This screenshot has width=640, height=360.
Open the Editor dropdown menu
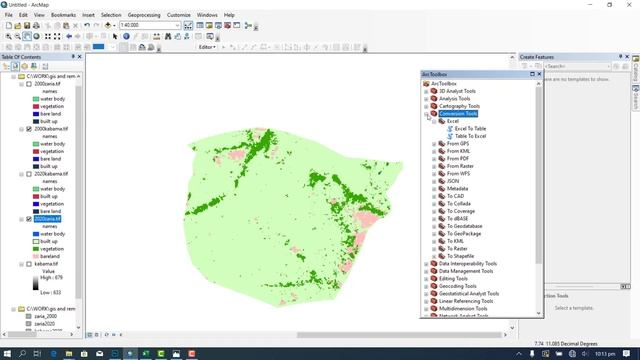click(x=207, y=47)
